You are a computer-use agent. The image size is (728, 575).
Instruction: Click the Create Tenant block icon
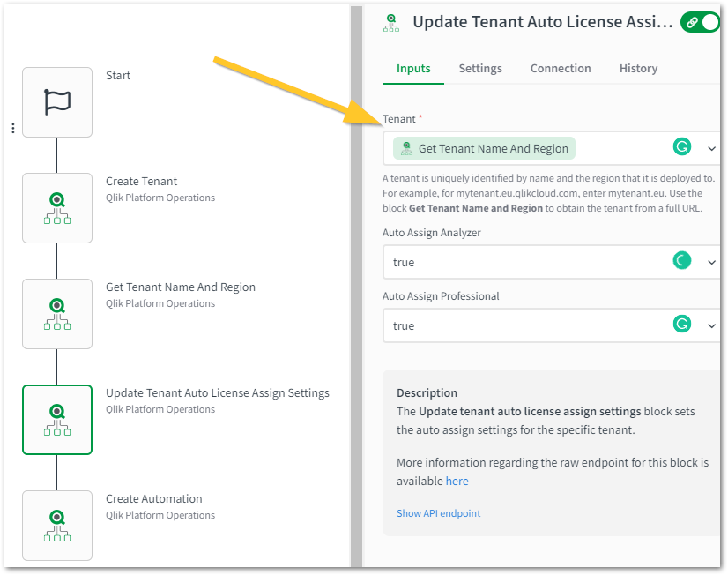coord(57,208)
